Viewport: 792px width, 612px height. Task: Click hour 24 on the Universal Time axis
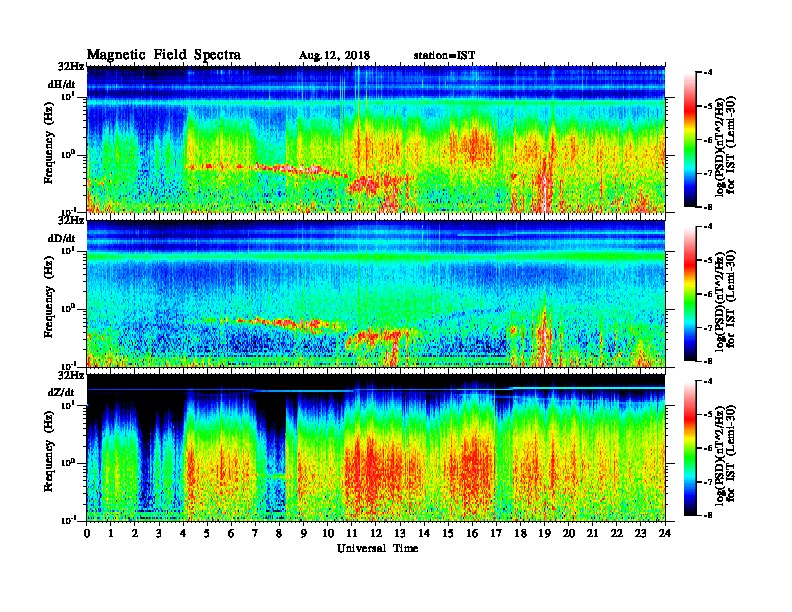coord(665,533)
